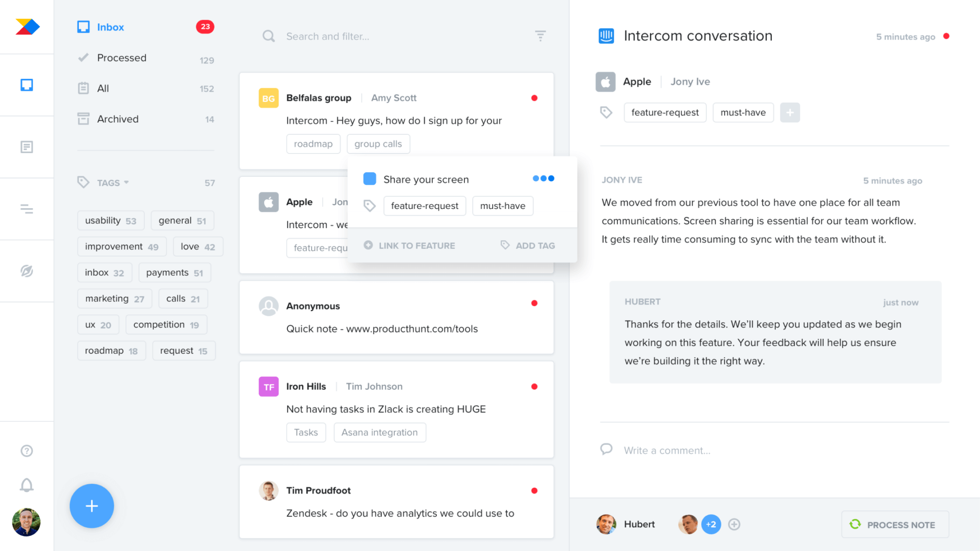Click the tag icon on conversation panel
The height and width of the screenshot is (551, 980).
tap(607, 112)
